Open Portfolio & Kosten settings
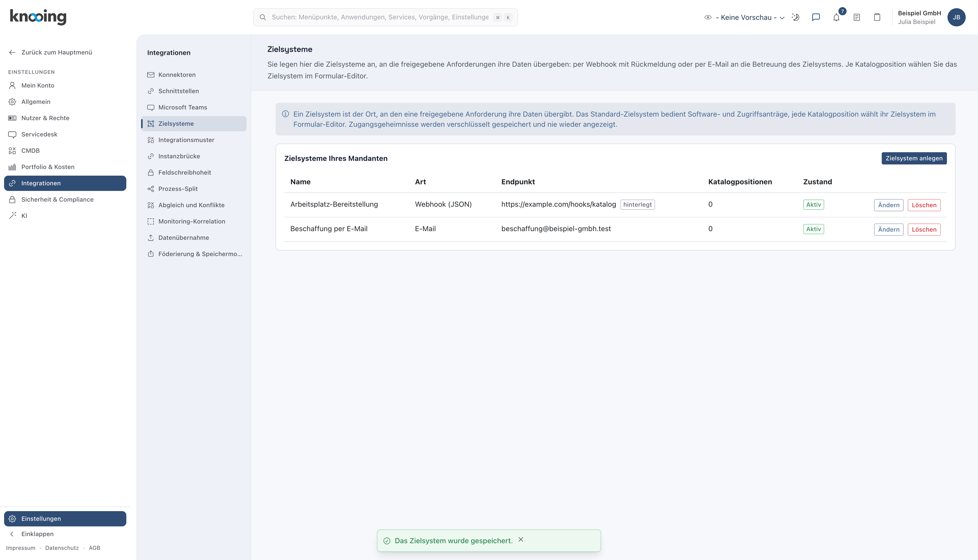Screen dimensions: 978x560 tap(65, 167)
